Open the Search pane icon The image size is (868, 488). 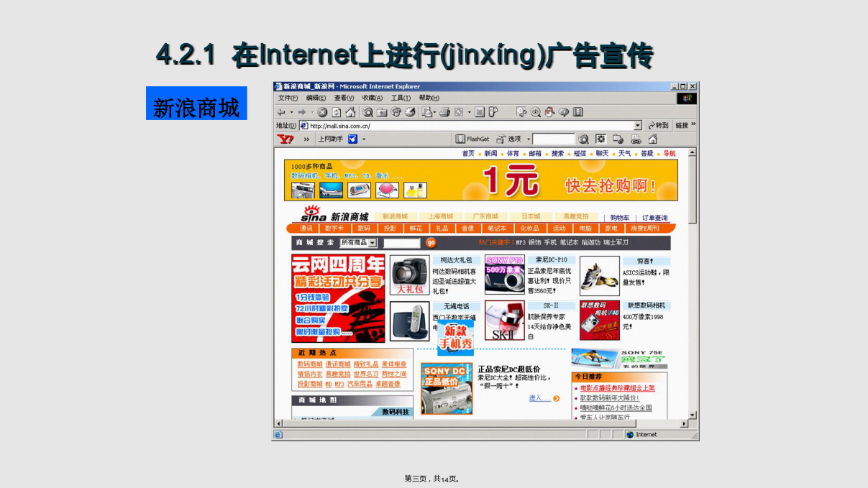click(x=367, y=112)
